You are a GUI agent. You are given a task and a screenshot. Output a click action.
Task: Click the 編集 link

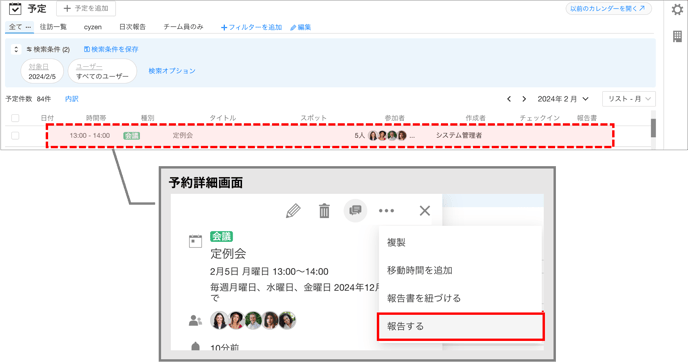click(301, 27)
